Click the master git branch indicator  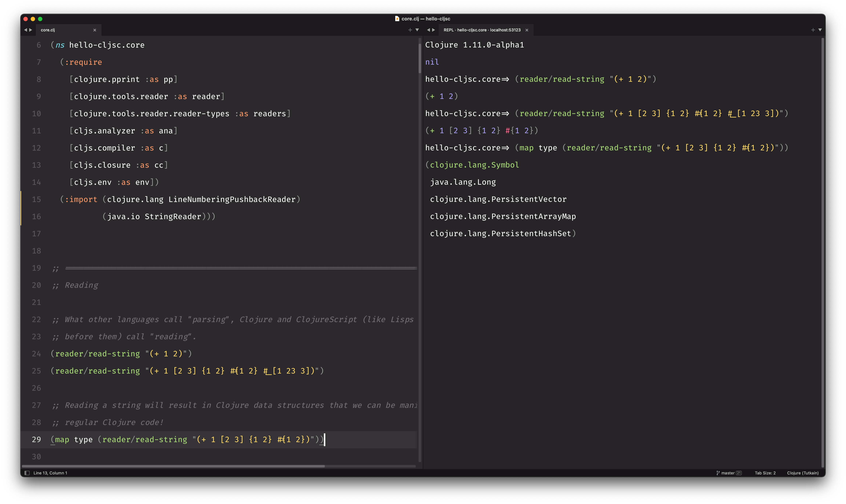[728, 473]
